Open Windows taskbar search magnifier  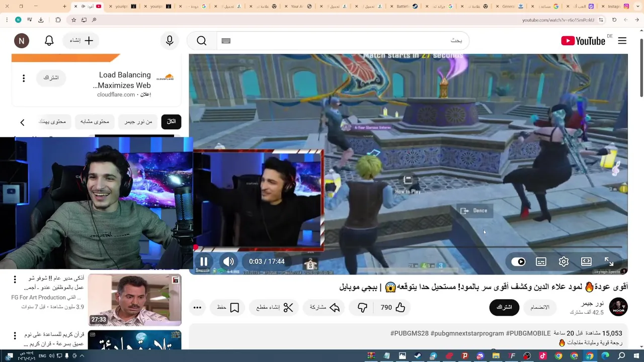pos(621,356)
